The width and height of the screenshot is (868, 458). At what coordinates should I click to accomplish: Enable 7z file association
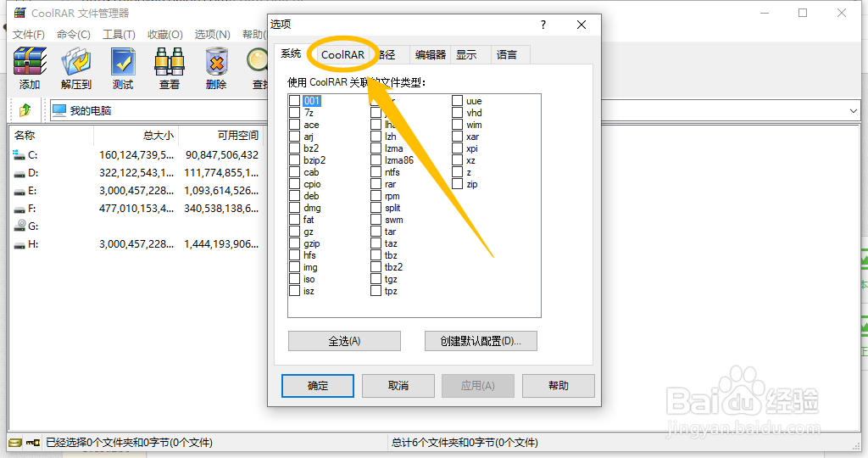pyautogui.click(x=294, y=113)
